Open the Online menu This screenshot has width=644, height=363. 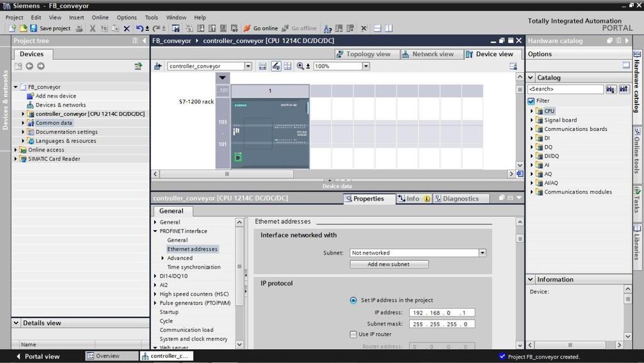[100, 17]
